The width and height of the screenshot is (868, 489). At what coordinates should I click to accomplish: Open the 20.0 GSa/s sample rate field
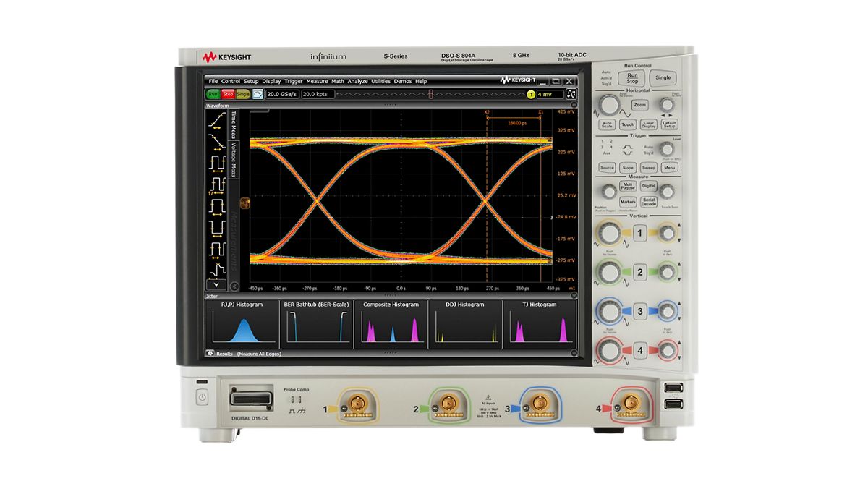coord(282,94)
